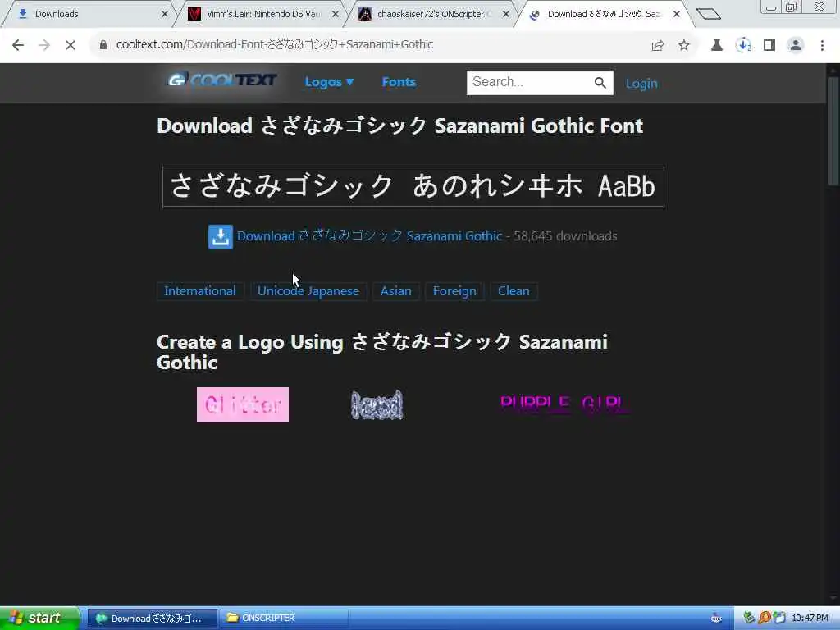Viewport: 840px width, 630px height.
Task: Bookmark this page with the star icon
Action: click(x=684, y=45)
